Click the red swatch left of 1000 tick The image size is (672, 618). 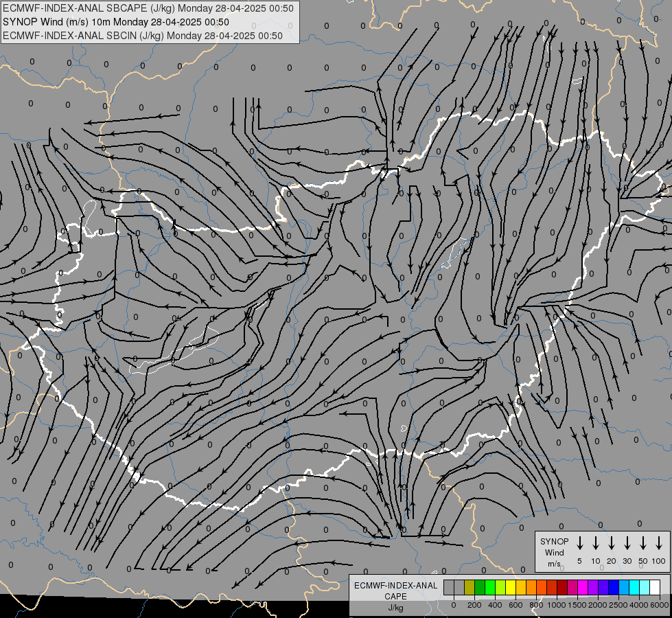point(552,587)
